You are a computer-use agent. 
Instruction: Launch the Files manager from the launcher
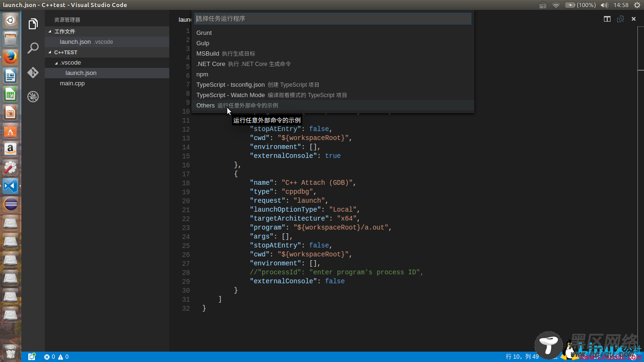coord(10,39)
